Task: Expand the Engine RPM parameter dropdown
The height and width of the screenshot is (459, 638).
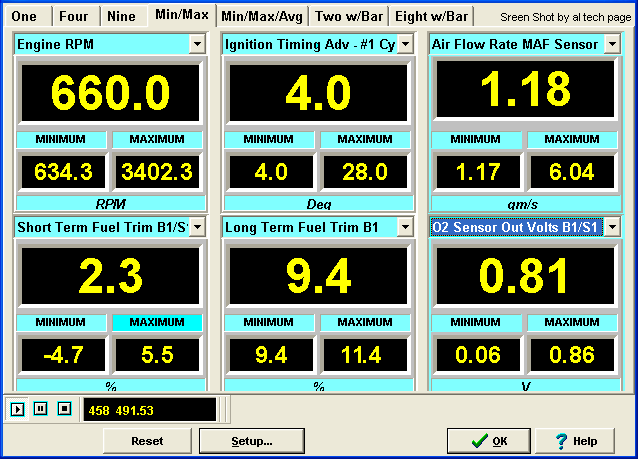Action: coord(197,44)
